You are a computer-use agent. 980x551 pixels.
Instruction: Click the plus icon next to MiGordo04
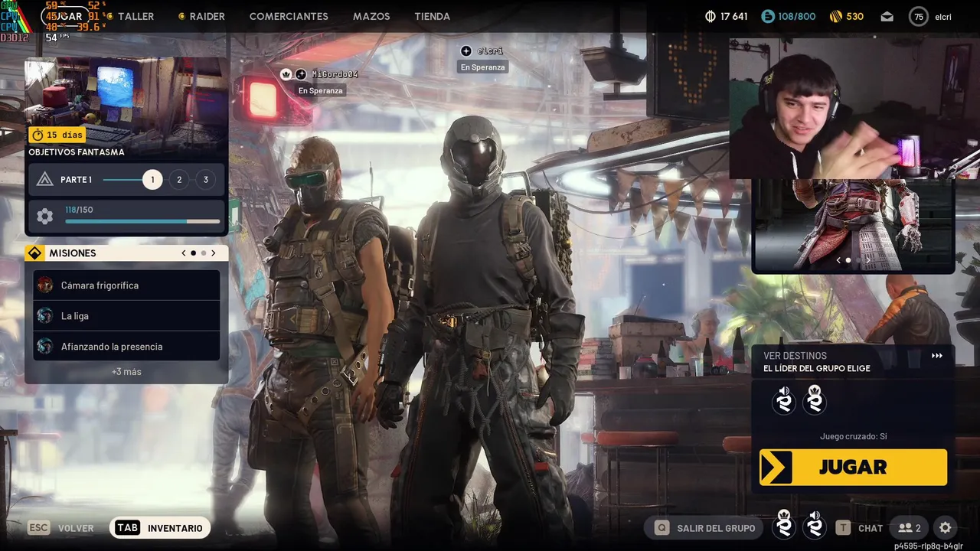click(x=301, y=74)
